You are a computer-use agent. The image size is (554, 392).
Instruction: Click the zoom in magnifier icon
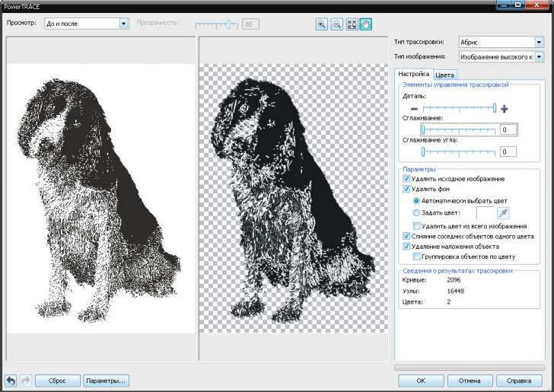(322, 24)
